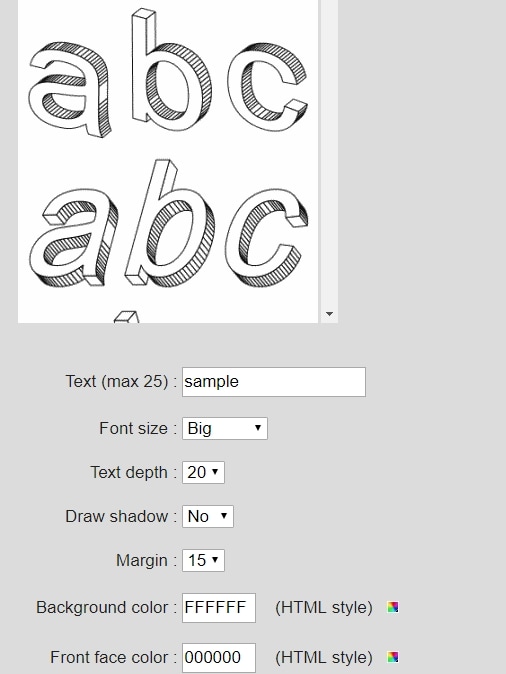Click the font list scroll down arrow
Screen dimensions: 506x674
tap(329, 314)
